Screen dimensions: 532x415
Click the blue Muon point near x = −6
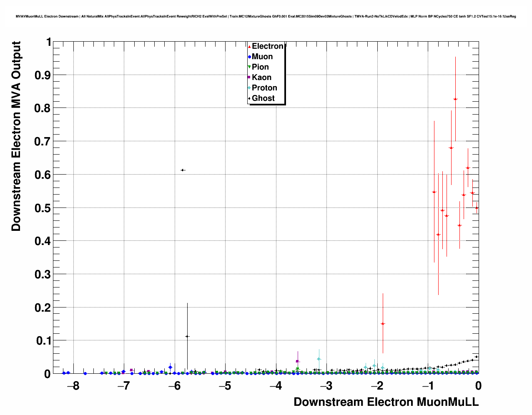pos(170,367)
